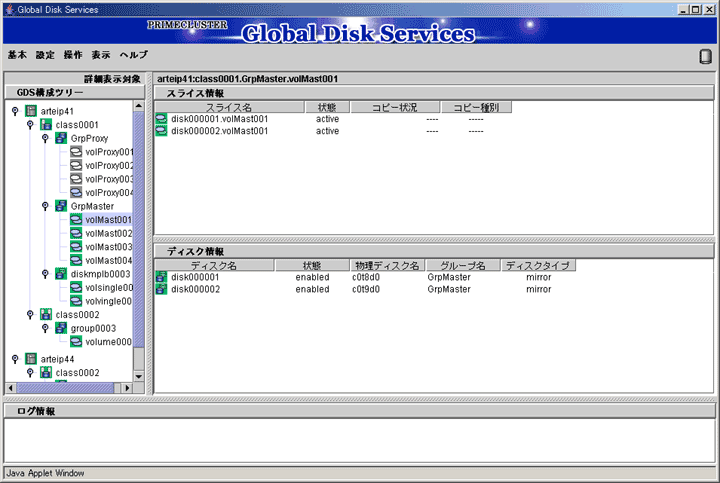Click tree scrollbar down arrow
This screenshot has width=720, height=483.
pyautogui.click(x=139, y=376)
